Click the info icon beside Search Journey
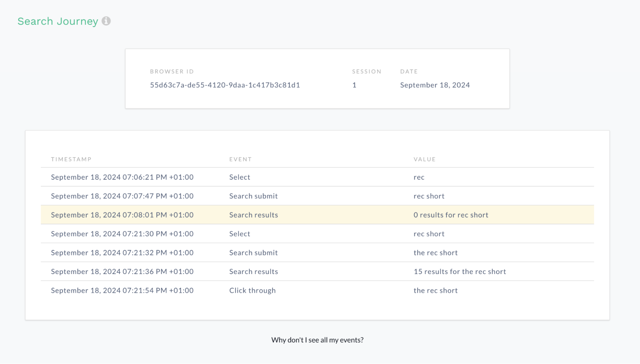Viewport: 640px width, 364px height. pos(106,21)
